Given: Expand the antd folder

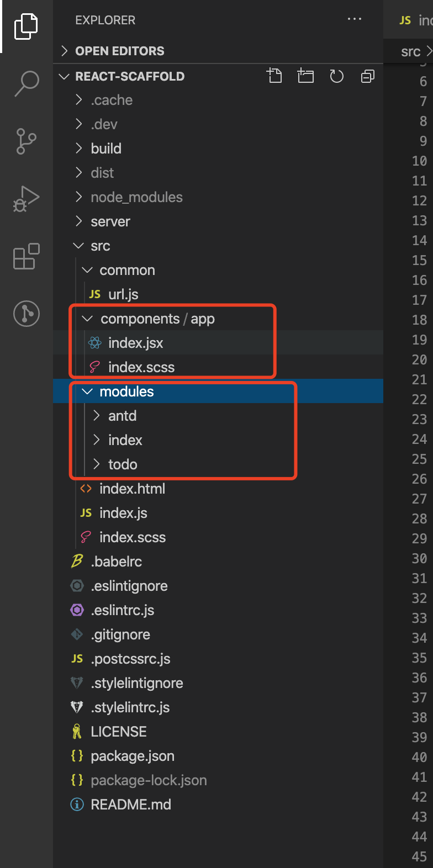Looking at the screenshot, I should (x=122, y=416).
